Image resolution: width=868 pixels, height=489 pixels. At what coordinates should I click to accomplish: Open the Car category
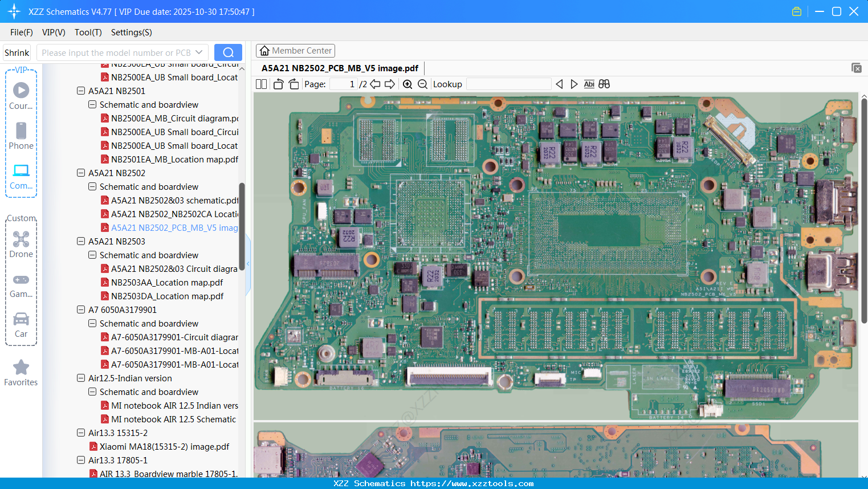pos(21,325)
